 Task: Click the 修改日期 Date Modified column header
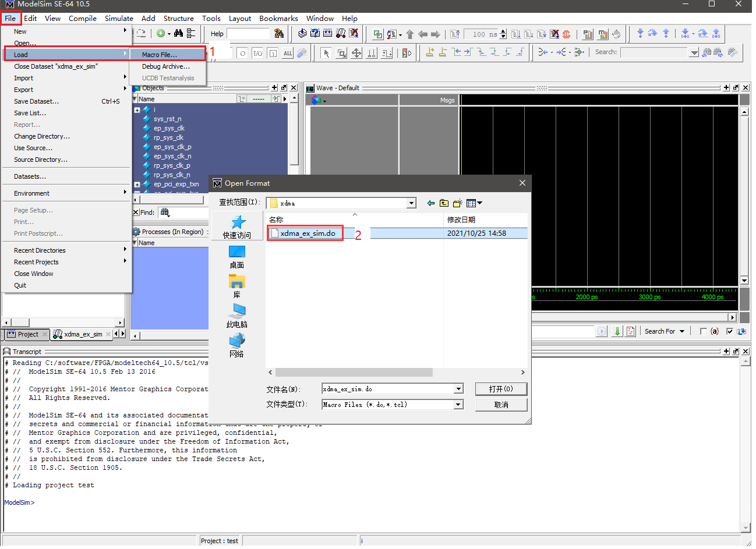click(485, 219)
